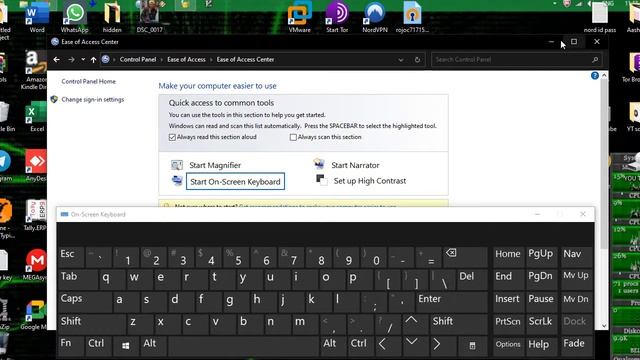The width and height of the screenshot is (640, 360).
Task: Click Enter key on on-screen keyboard
Action: (452, 302)
